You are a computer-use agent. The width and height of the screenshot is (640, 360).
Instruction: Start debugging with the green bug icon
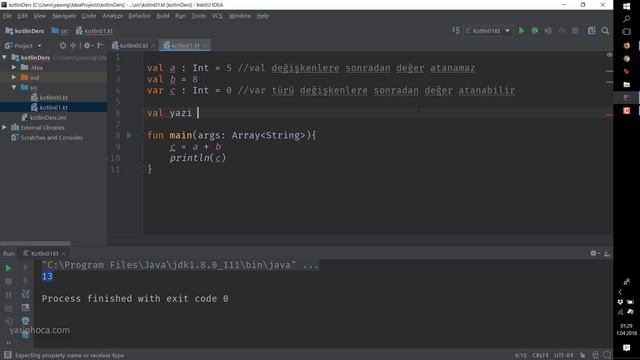[x=534, y=31]
